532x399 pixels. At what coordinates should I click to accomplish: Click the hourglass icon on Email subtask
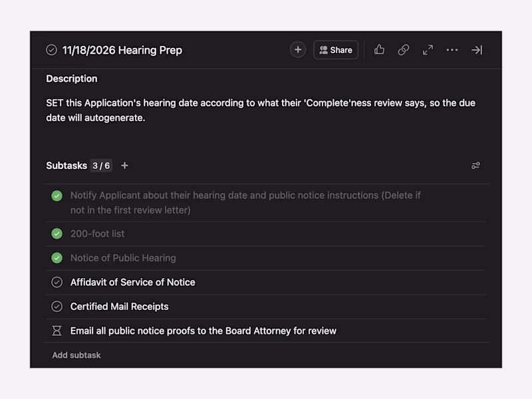point(57,331)
